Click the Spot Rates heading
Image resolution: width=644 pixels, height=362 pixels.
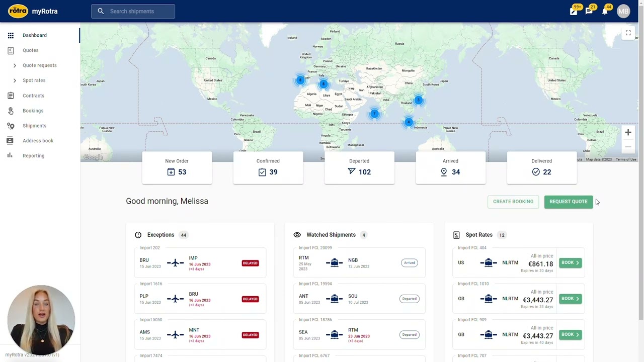(x=479, y=235)
